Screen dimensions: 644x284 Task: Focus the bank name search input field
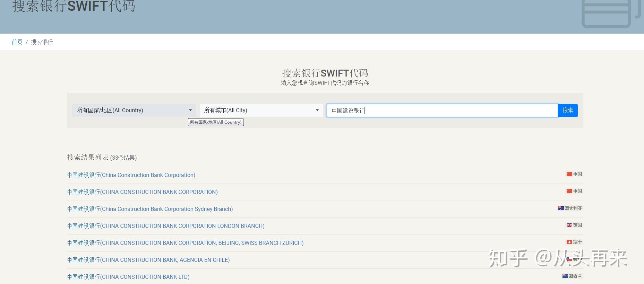pyautogui.click(x=442, y=110)
